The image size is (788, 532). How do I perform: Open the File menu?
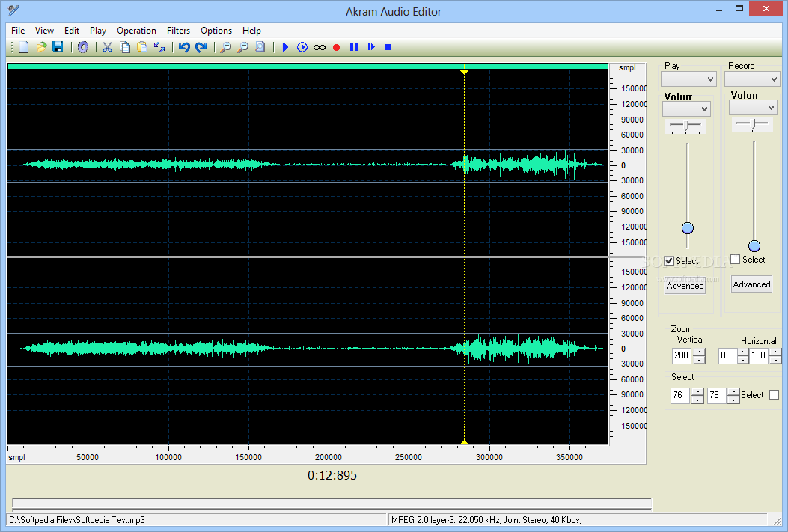18,31
